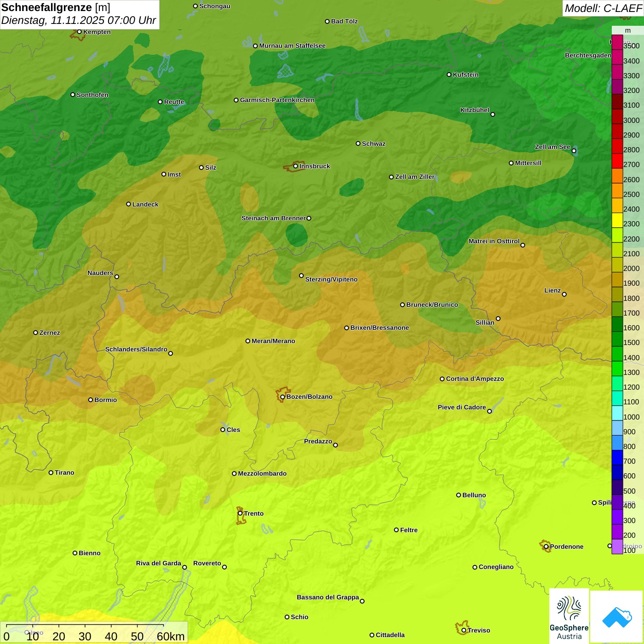This screenshot has height=644, width=644.
Task: Click the Cles location dot
Action: [x=223, y=430]
